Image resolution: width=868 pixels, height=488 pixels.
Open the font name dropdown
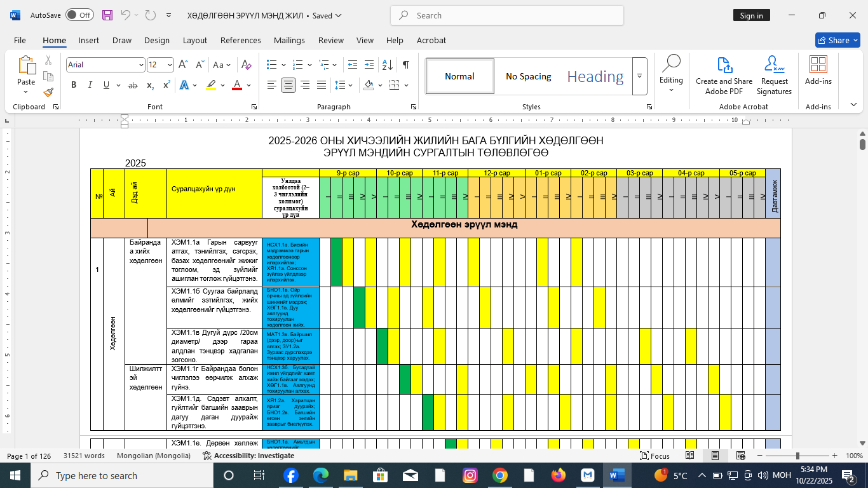141,65
